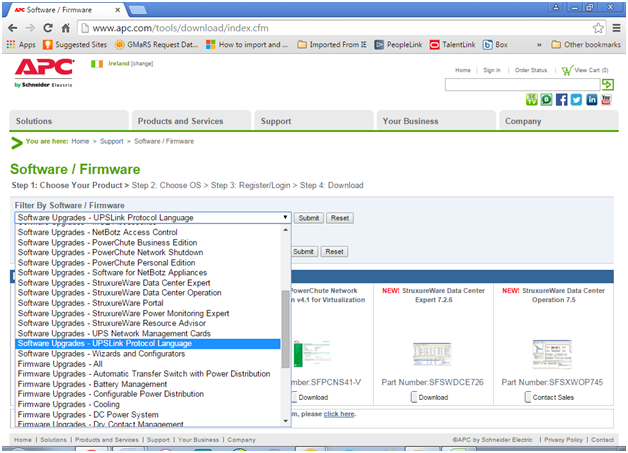The height and width of the screenshot is (453, 628).
Task: Open Your Business tab
Action: pos(437,121)
